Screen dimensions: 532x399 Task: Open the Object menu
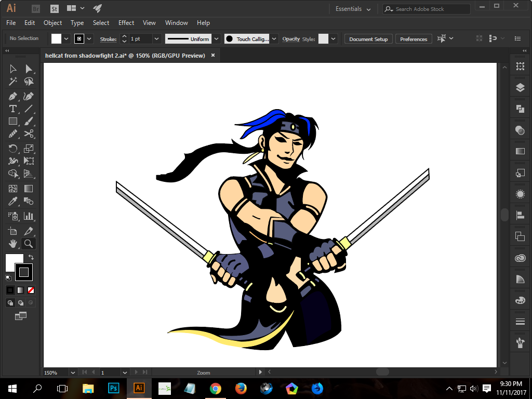tap(52, 23)
